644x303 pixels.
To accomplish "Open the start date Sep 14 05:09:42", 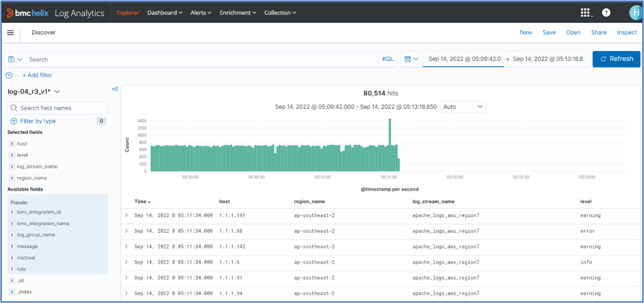I will pyautogui.click(x=464, y=59).
